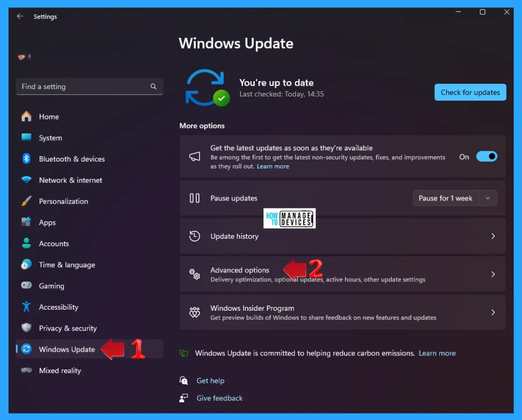Click the 'Last checked: Today, 14:35' text
The width and height of the screenshot is (522, 420).
pos(282,94)
